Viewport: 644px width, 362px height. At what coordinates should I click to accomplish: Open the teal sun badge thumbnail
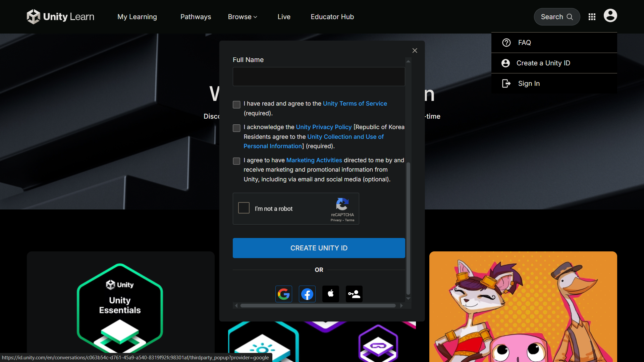coord(263,342)
